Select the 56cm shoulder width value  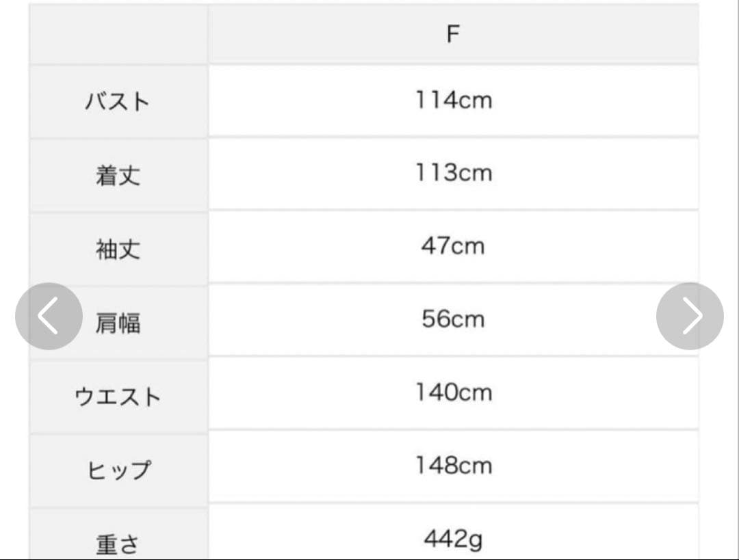click(x=453, y=319)
